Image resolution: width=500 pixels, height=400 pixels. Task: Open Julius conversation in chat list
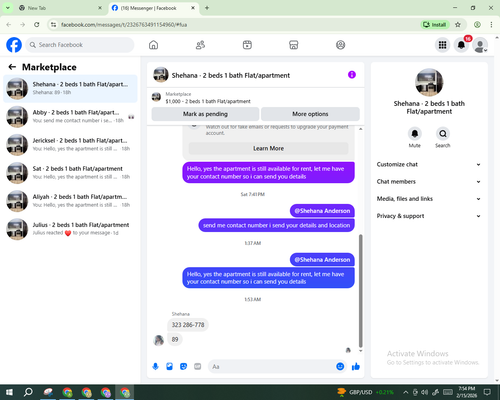point(70,229)
